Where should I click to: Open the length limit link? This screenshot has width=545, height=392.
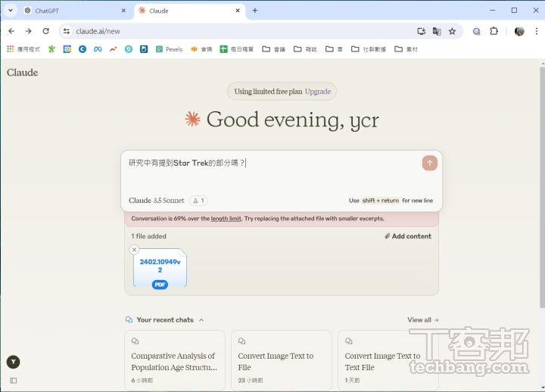(226, 219)
